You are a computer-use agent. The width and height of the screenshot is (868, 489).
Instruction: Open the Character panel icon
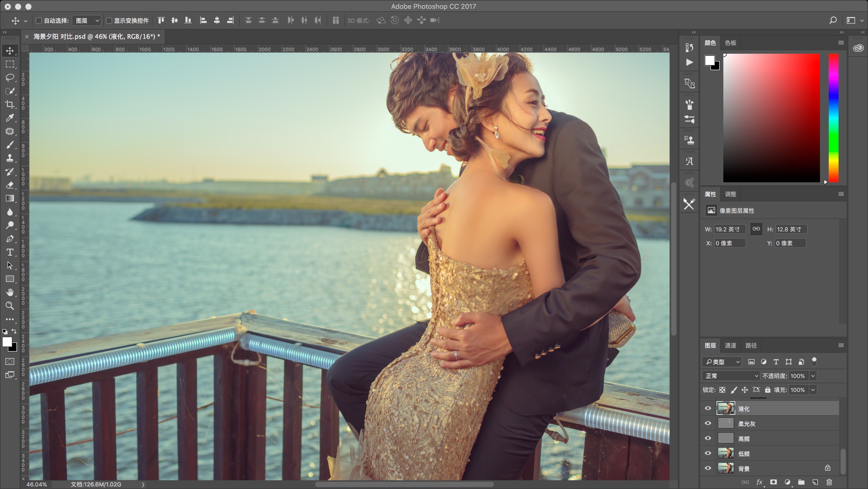click(x=689, y=161)
